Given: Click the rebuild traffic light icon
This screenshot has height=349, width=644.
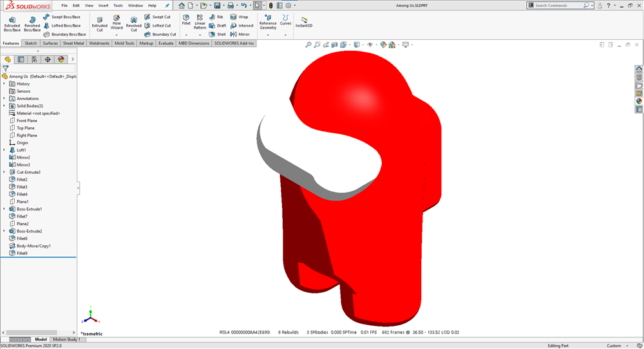Looking at the screenshot, I should [x=270, y=6].
